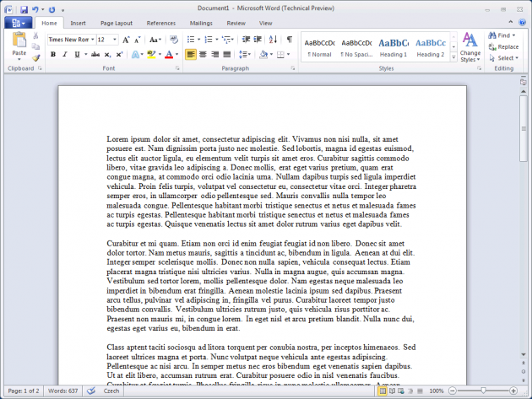
Task: Toggle show paragraph marks
Action: (x=290, y=40)
